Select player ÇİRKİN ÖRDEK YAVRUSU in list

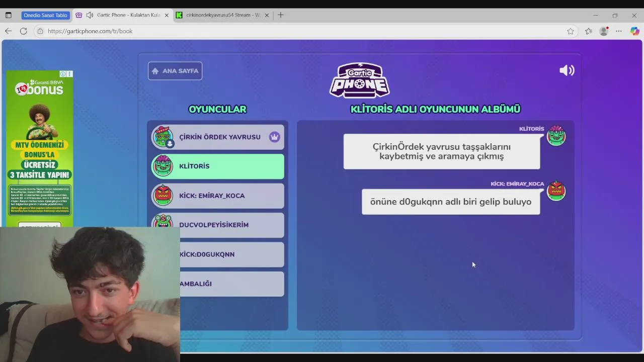pos(218,137)
